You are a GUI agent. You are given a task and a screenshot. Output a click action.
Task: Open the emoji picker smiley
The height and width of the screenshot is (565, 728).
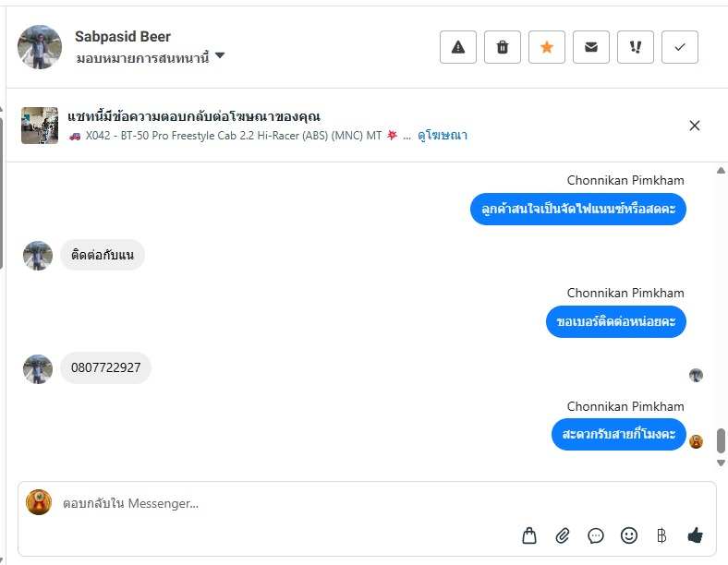(629, 535)
